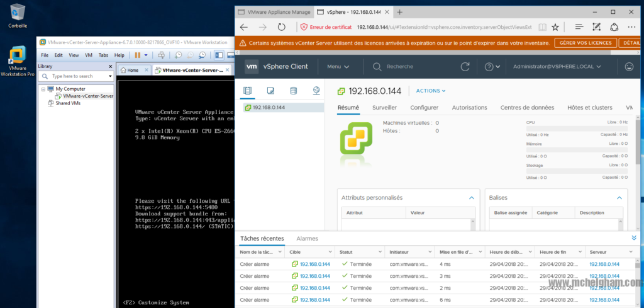
Task: Click the vm vSphere Client logo
Action: point(252,67)
